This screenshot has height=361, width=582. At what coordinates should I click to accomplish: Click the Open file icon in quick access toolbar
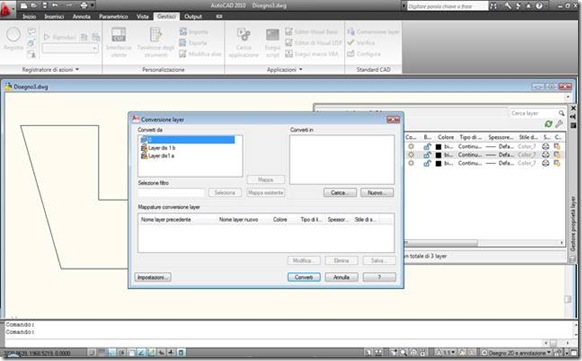point(34,6)
